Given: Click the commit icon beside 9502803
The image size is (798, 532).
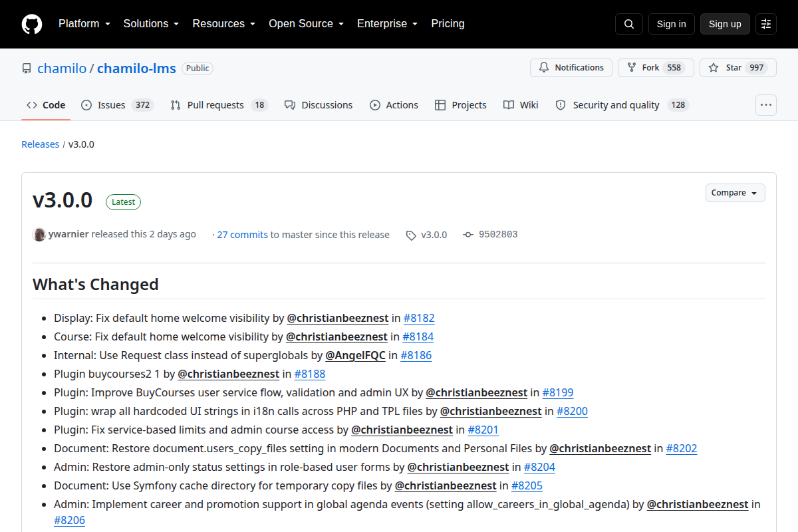Looking at the screenshot, I should [468, 235].
